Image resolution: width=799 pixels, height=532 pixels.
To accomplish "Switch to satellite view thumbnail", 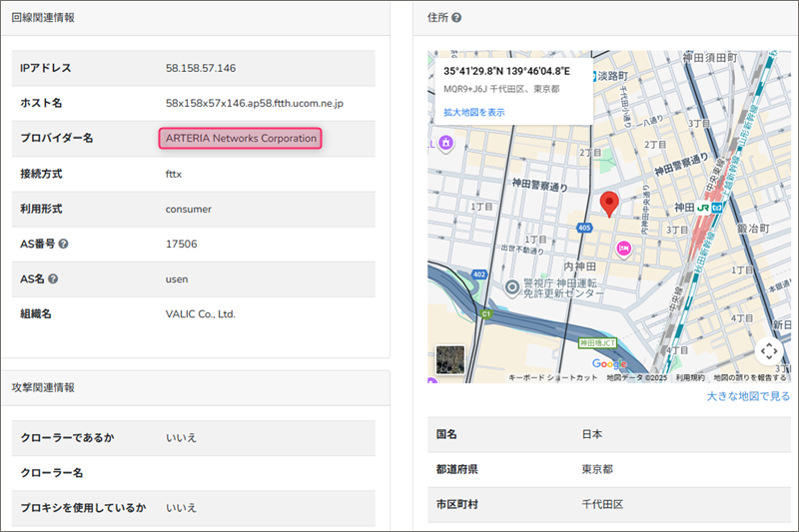I will click(450, 359).
